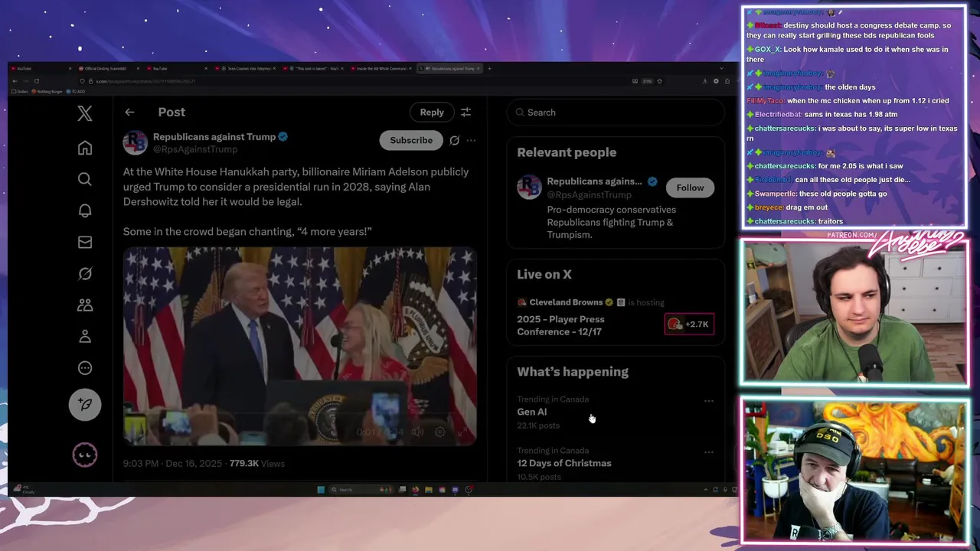Expand video to fullscreen
This screenshot has width=980, height=551.
[x=462, y=432]
